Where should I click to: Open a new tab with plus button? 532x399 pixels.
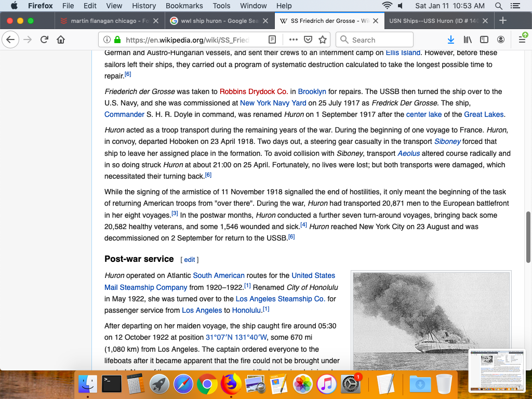[502, 21]
